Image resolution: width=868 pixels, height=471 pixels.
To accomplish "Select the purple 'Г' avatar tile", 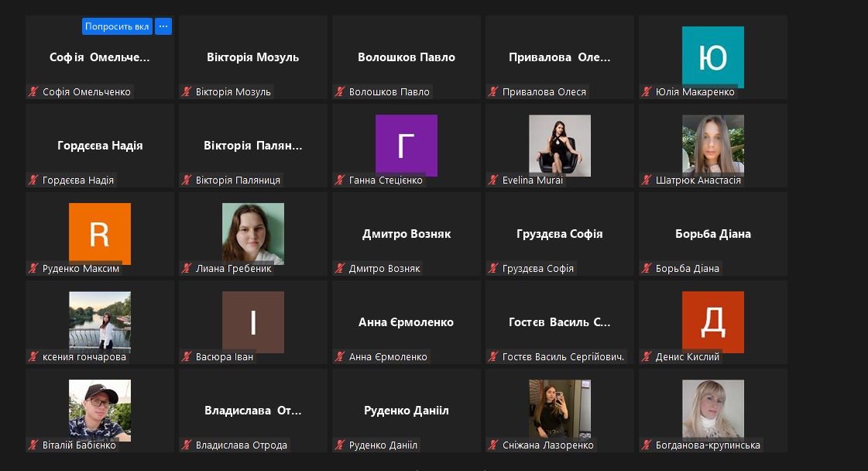I will coord(406,145).
